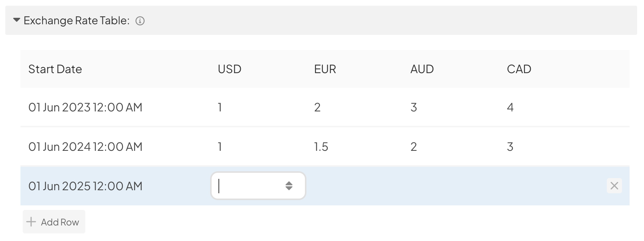The height and width of the screenshot is (241, 644).
Task: Edit the AUD value 3 for 2023
Action: click(x=414, y=107)
